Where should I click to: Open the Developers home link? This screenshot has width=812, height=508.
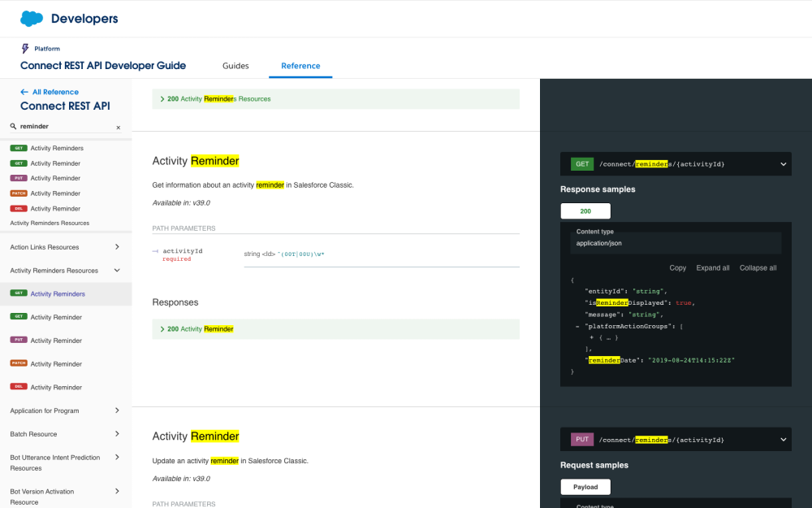point(84,19)
